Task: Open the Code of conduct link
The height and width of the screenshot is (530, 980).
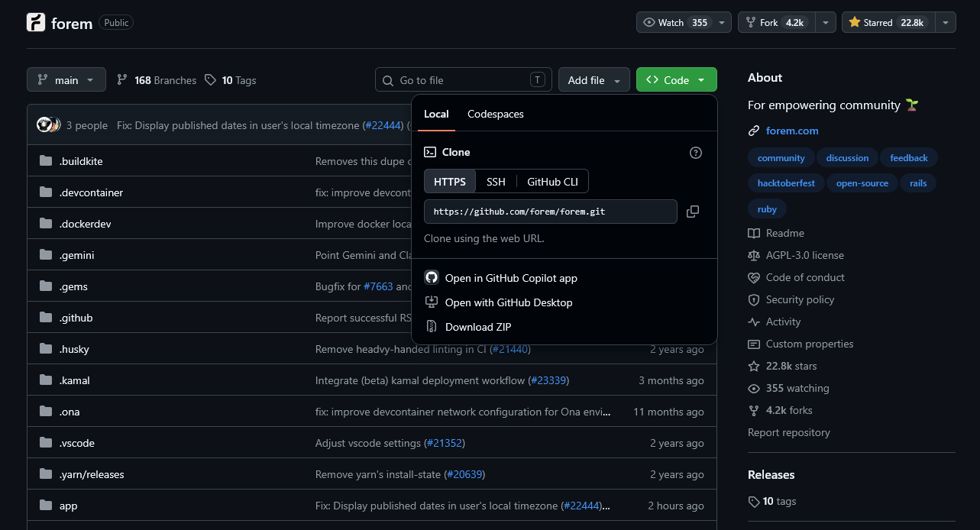Action: tap(796, 278)
